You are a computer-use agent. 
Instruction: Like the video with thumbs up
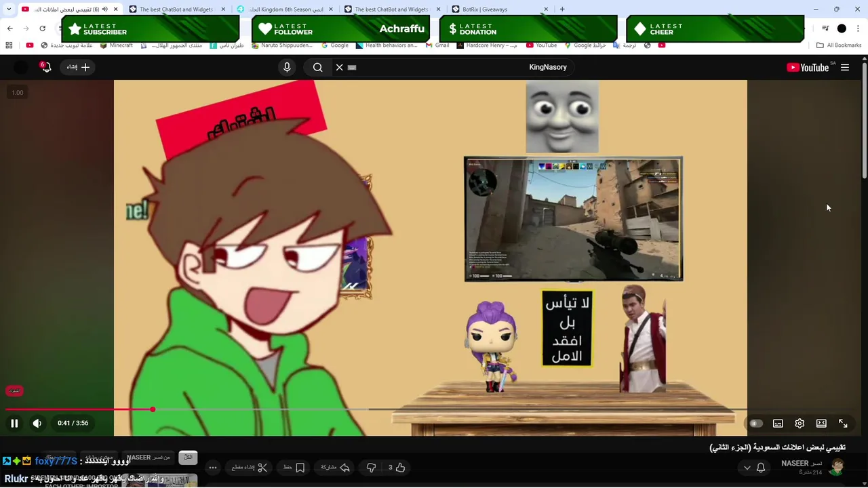(397, 468)
